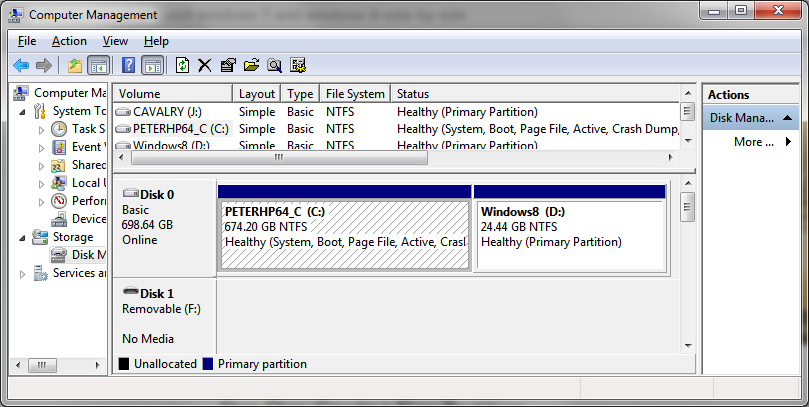This screenshot has width=809, height=407.
Task: Select the Performance gauge icon
Action: [x=59, y=201]
